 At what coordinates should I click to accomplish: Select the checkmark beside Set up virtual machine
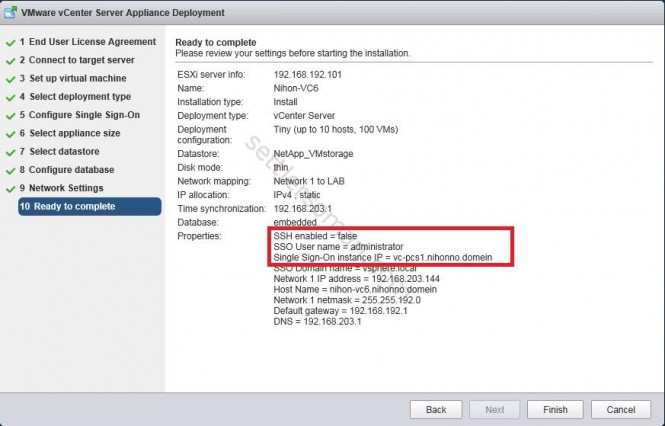[x=9, y=79]
